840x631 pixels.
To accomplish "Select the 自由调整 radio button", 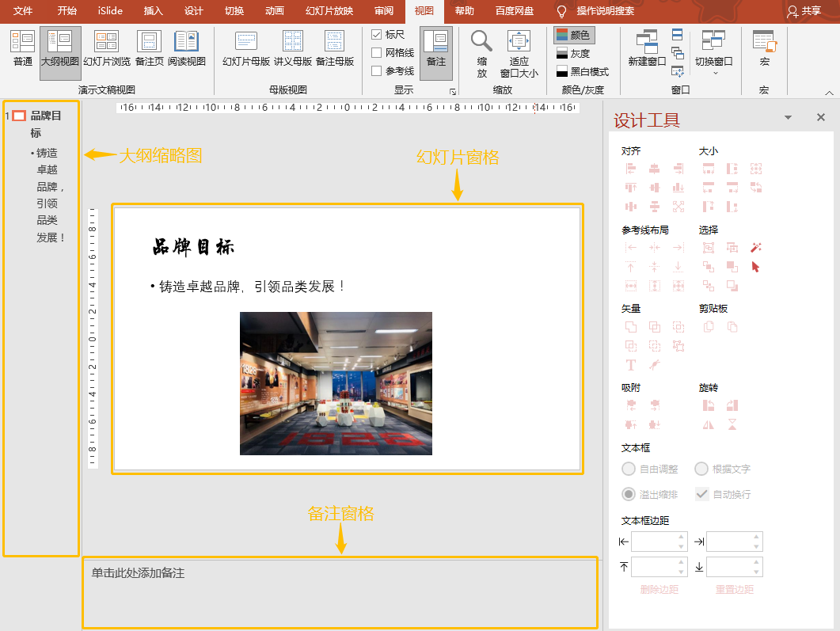I will point(629,469).
